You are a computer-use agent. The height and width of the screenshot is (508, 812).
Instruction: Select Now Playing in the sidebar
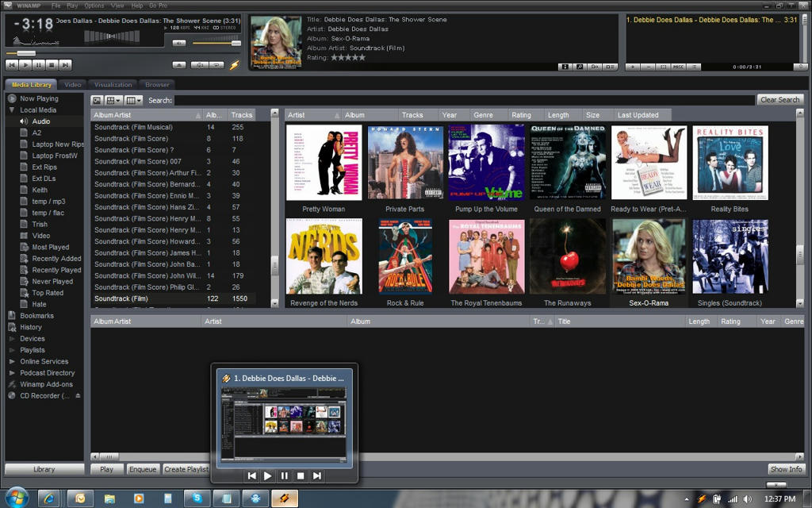pos(39,98)
